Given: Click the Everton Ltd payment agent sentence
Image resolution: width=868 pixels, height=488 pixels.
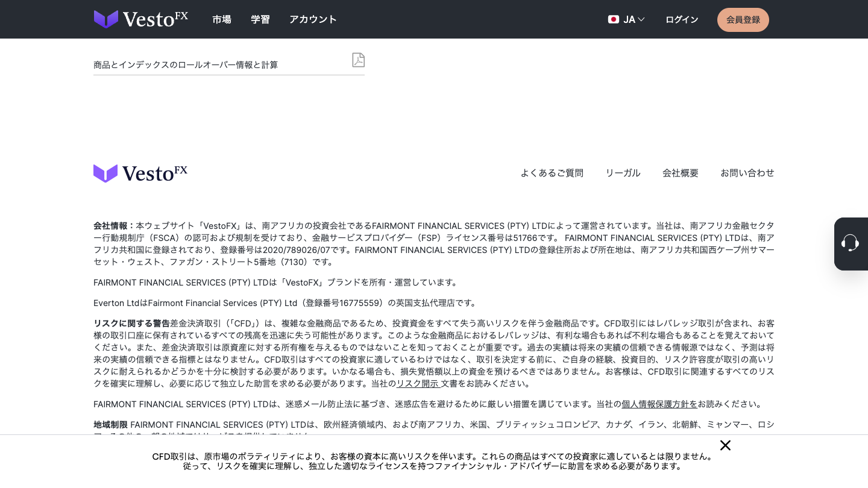Looking at the screenshot, I should coord(286,303).
